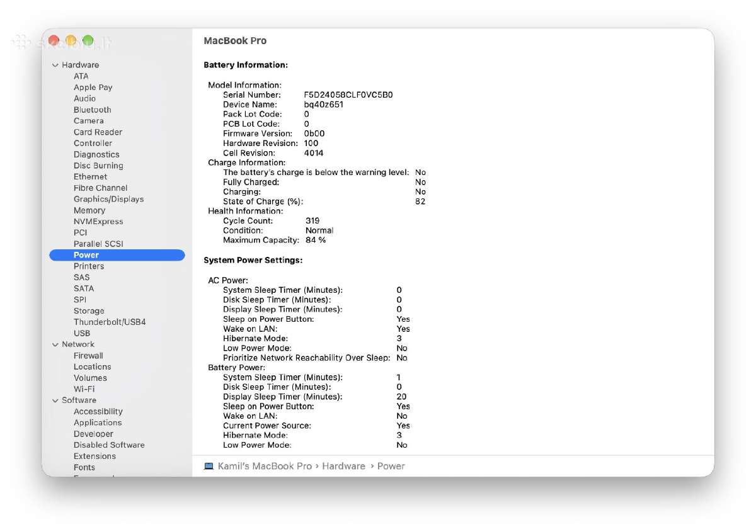Screen dimensions: 756x532
Task: Click Hardware section header label
Action: [x=80, y=65]
